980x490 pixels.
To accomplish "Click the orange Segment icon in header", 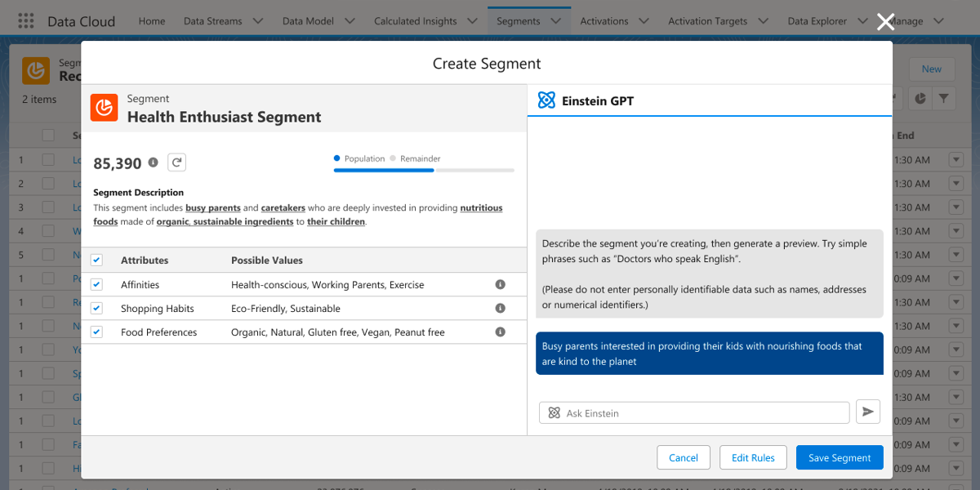I will [x=105, y=109].
